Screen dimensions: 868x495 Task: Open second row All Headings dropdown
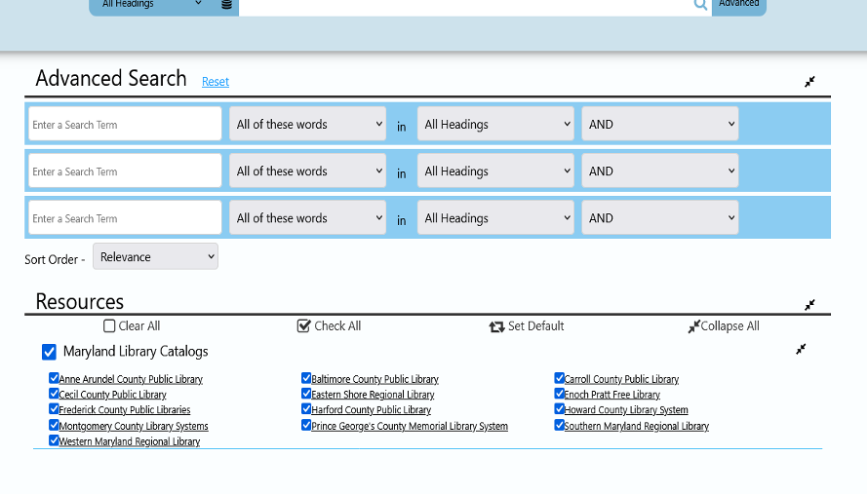point(495,171)
